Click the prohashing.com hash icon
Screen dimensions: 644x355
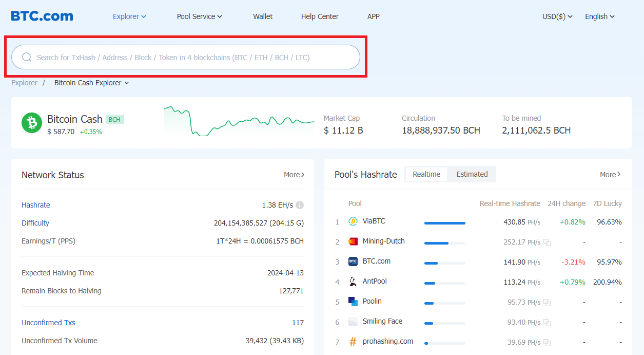click(353, 342)
